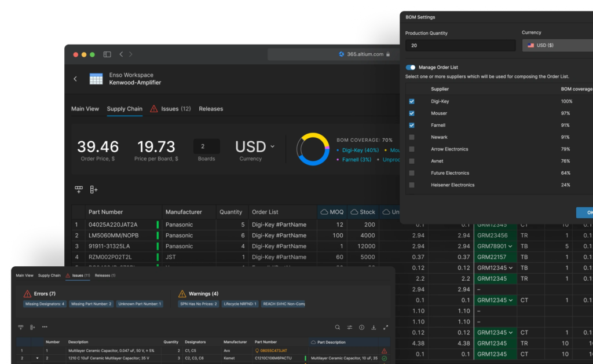Filter by SPN Has No Prices: 2 tag
The width and height of the screenshot is (593, 364).
[x=199, y=304]
